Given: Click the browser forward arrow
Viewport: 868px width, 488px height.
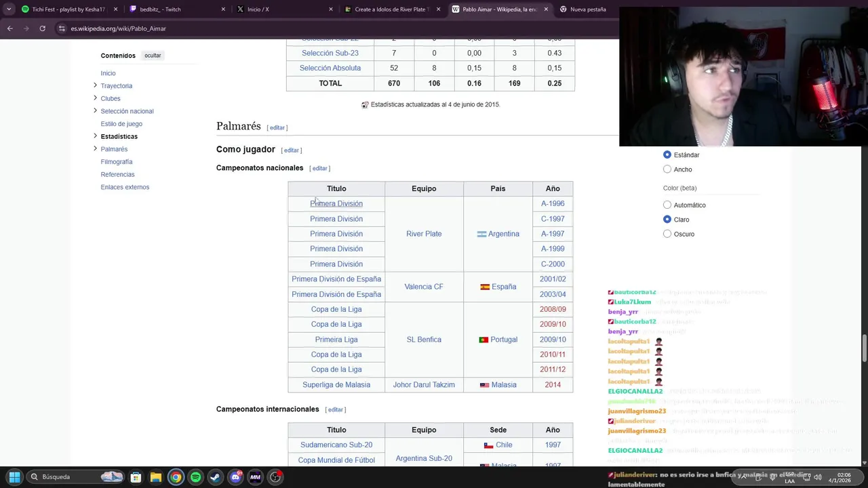Looking at the screenshot, I should [26, 28].
